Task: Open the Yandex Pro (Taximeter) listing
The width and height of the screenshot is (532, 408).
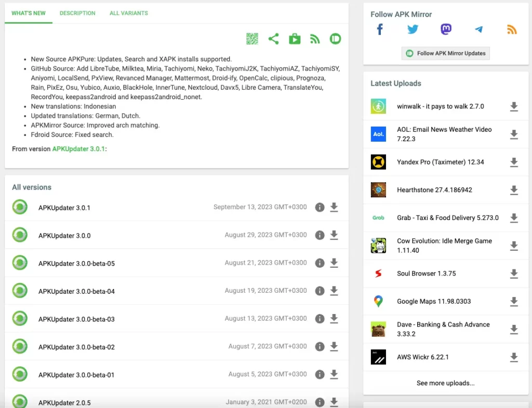Action: [441, 162]
